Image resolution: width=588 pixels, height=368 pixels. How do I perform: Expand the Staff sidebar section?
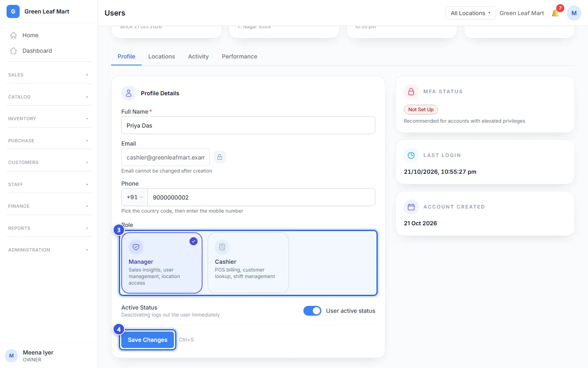pyautogui.click(x=49, y=184)
